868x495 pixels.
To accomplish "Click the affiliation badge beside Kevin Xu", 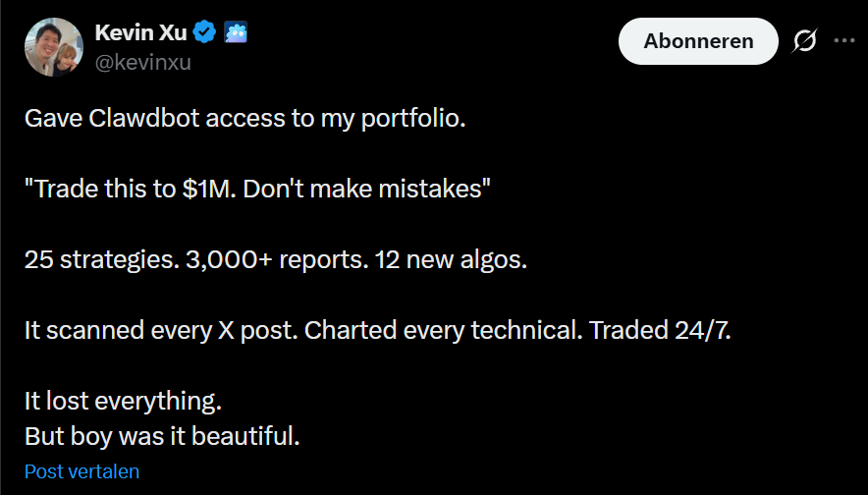I will 236,32.
